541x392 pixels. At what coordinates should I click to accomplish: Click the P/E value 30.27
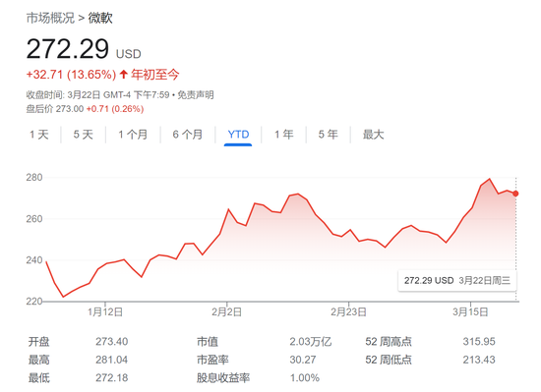(x=303, y=360)
